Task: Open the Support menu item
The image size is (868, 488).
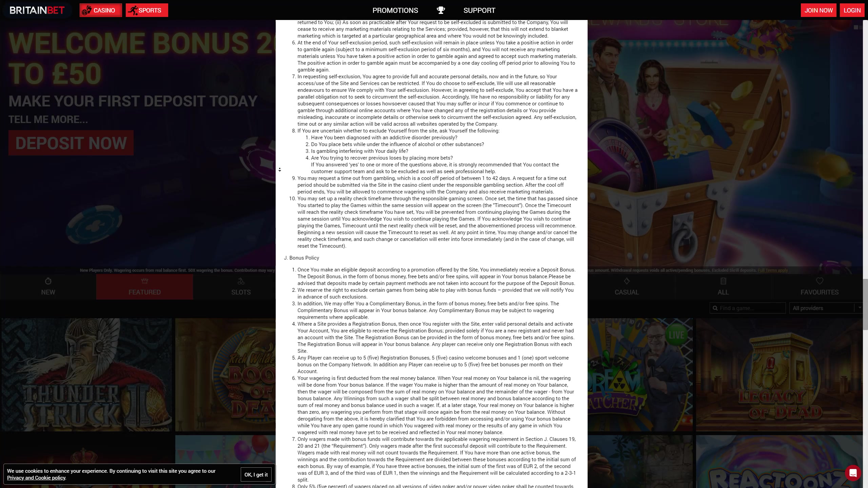Action: coord(479,10)
